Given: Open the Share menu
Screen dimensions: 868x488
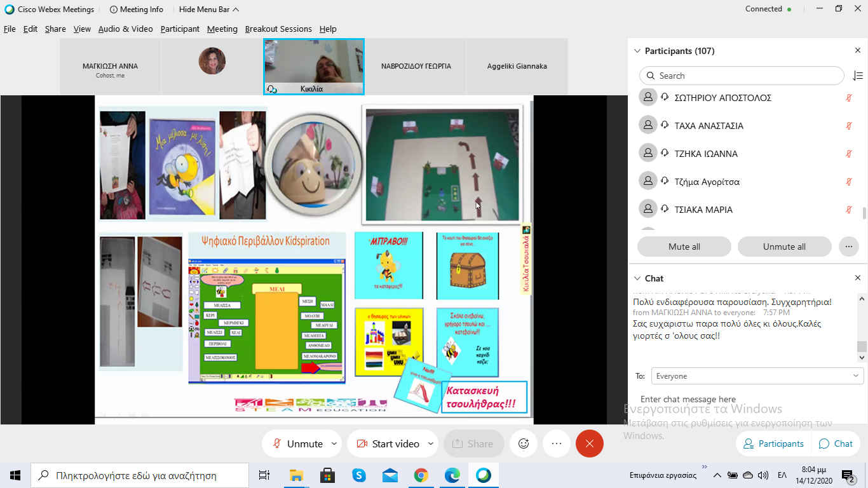Looking at the screenshot, I should pyautogui.click(x=55, y=29).
